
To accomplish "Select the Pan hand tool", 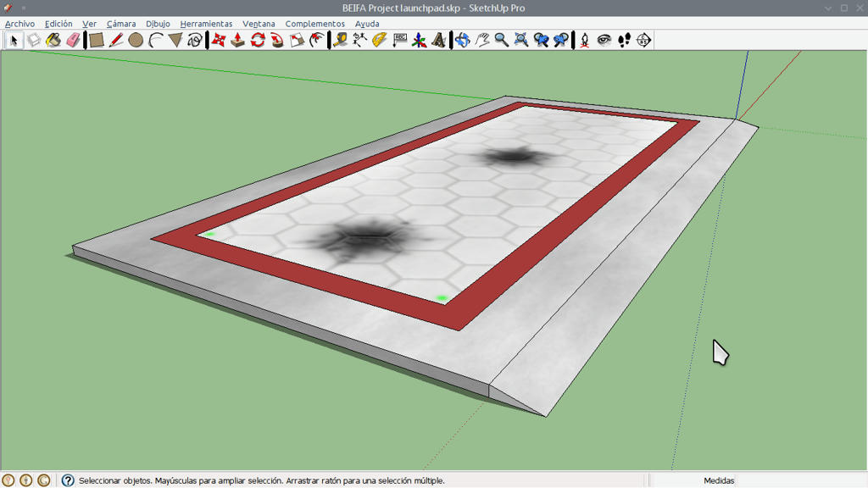I will coord(482,40).
